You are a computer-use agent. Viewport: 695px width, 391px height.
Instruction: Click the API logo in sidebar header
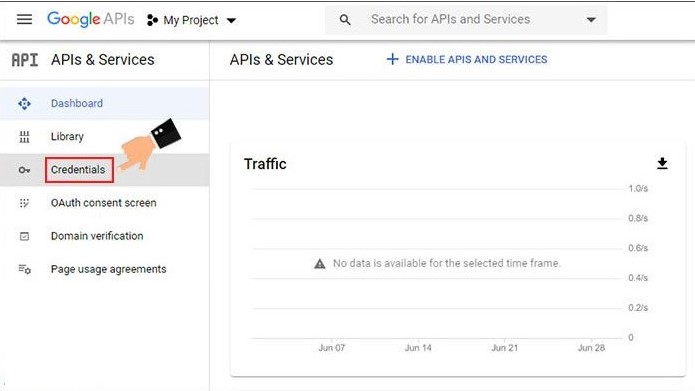(25, 60)
